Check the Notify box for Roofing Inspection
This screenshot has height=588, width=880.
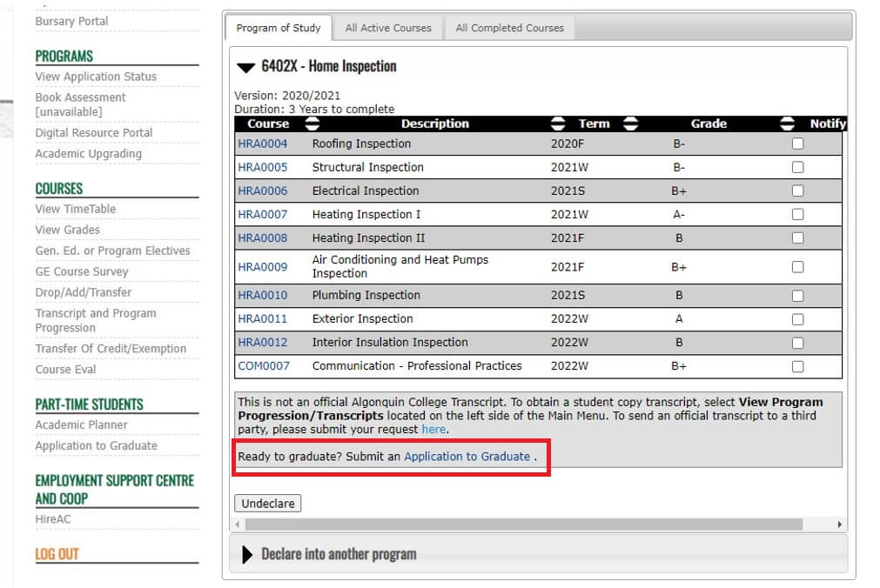(797, 144)
